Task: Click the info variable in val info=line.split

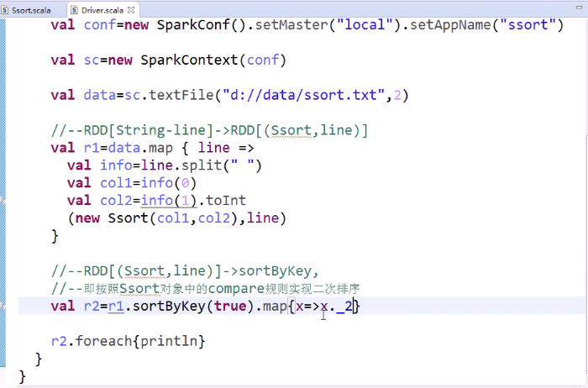Action: (x=116, y=165)
